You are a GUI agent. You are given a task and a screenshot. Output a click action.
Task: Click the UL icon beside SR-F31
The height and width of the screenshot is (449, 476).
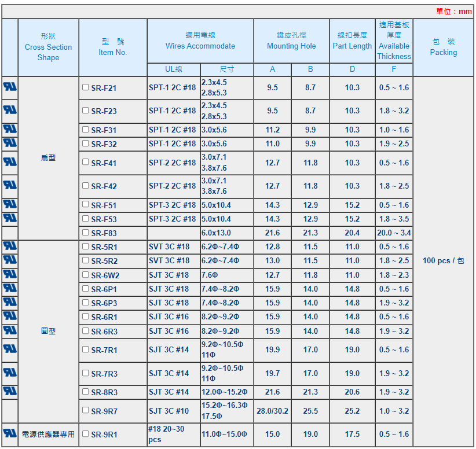point(10,129)
